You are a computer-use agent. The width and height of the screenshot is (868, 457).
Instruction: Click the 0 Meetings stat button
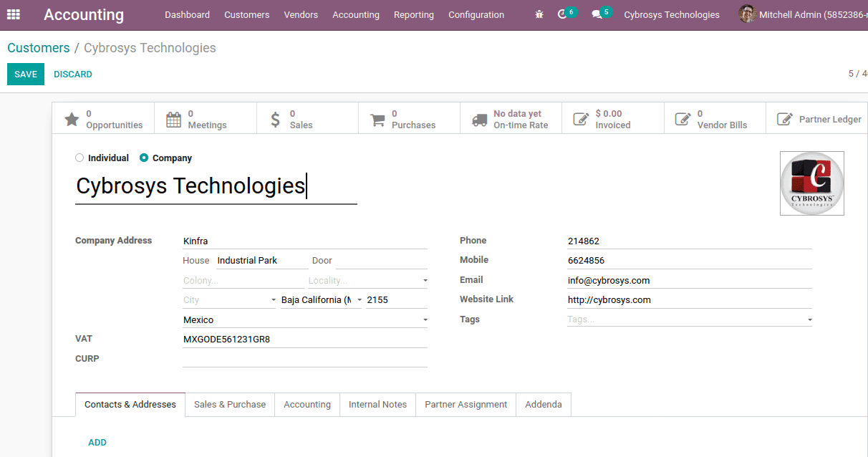[x=206, y=119]
